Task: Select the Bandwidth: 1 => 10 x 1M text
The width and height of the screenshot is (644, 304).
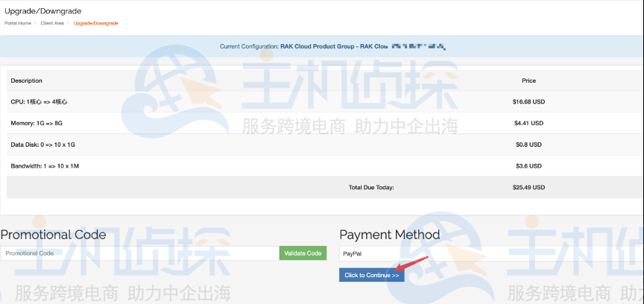Action: pos(45,166)
